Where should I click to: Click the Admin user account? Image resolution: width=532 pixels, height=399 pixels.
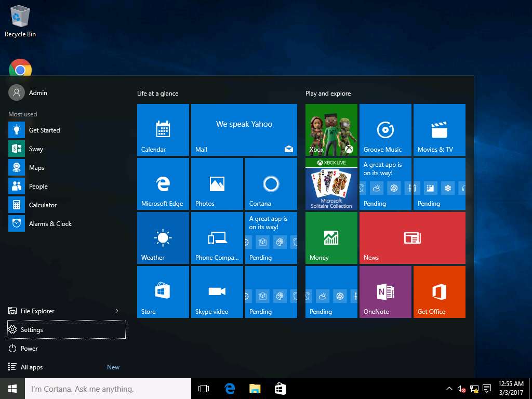(28, 92)
